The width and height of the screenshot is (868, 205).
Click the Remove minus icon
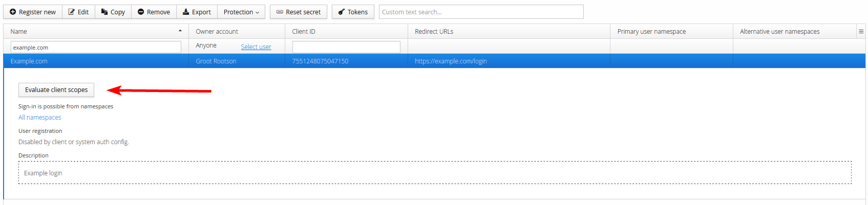[x=141, y=12]
